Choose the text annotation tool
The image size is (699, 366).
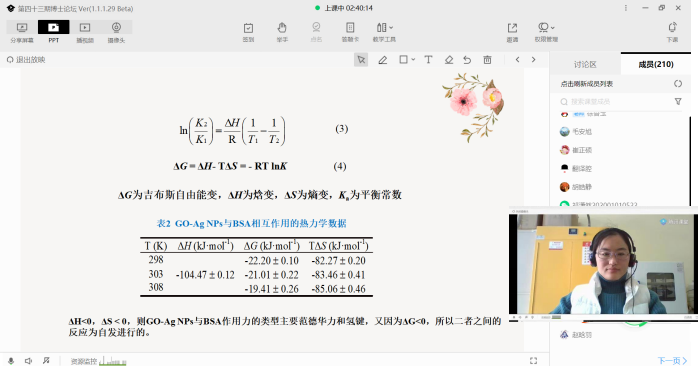(428, 60)
